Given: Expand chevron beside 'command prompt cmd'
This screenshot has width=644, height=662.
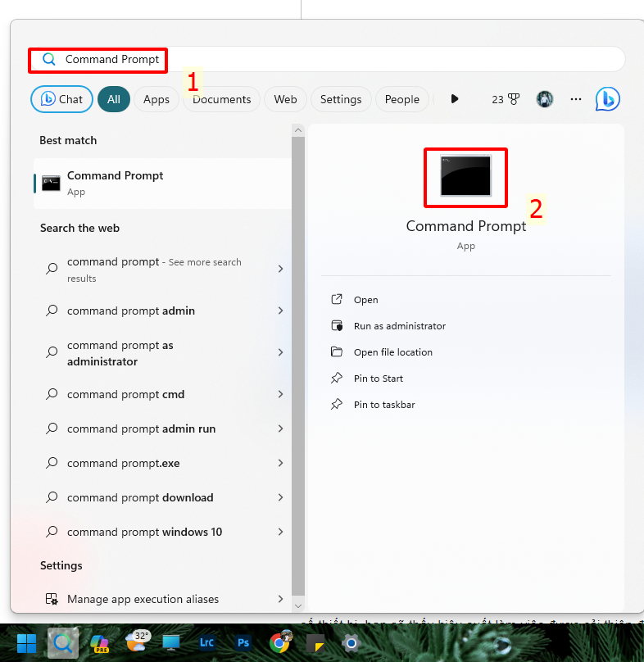Looking at the screenshot, I should [x=280, y=394].
